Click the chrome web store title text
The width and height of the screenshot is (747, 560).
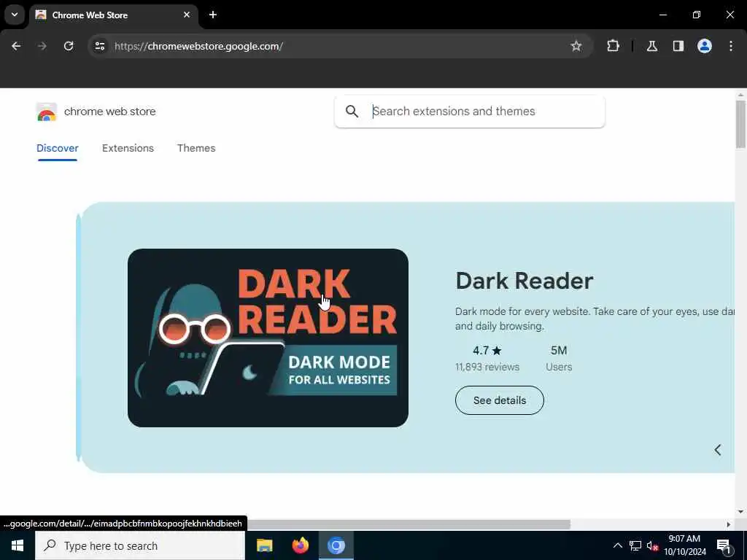[x=110, y=112]
